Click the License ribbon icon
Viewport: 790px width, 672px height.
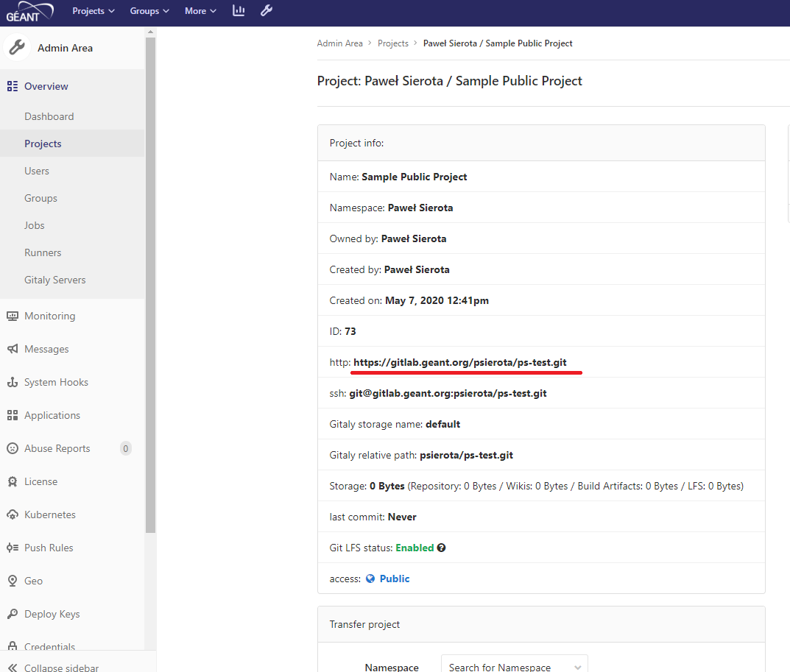click(13, 481)
